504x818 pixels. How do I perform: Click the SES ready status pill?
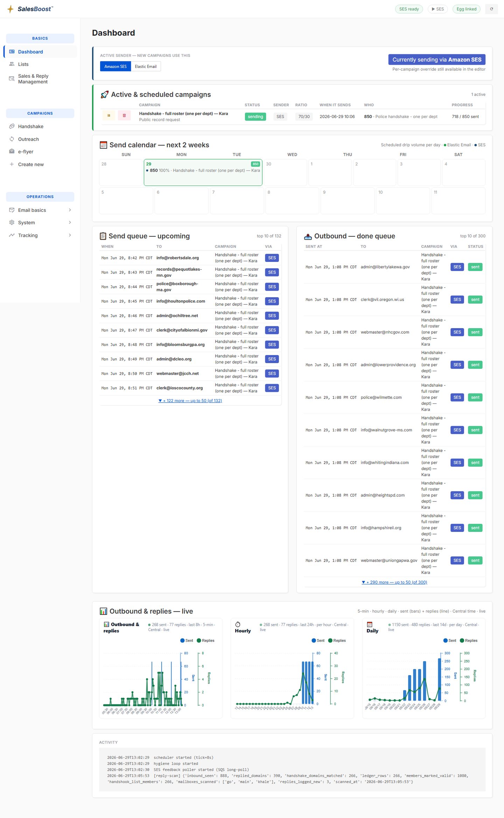409,9
